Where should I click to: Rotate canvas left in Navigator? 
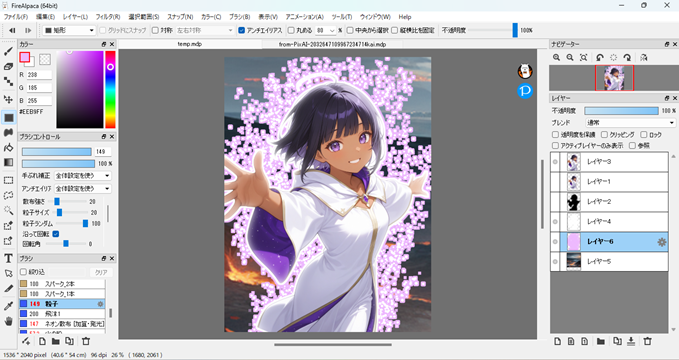[x=600, y=58]
